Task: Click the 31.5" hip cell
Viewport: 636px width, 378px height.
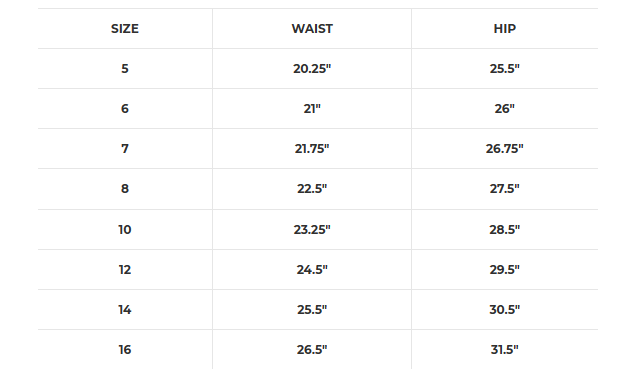Action: [505, 350]
